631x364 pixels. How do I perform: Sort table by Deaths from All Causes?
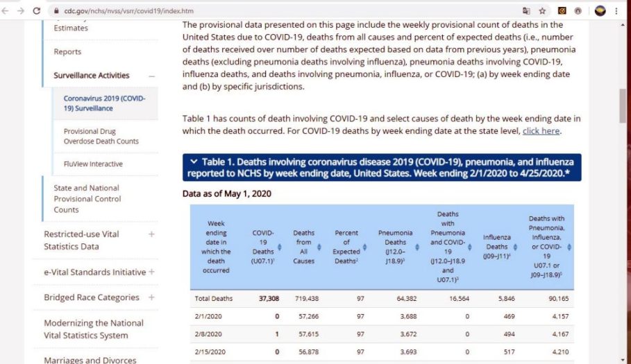(319, 247)
